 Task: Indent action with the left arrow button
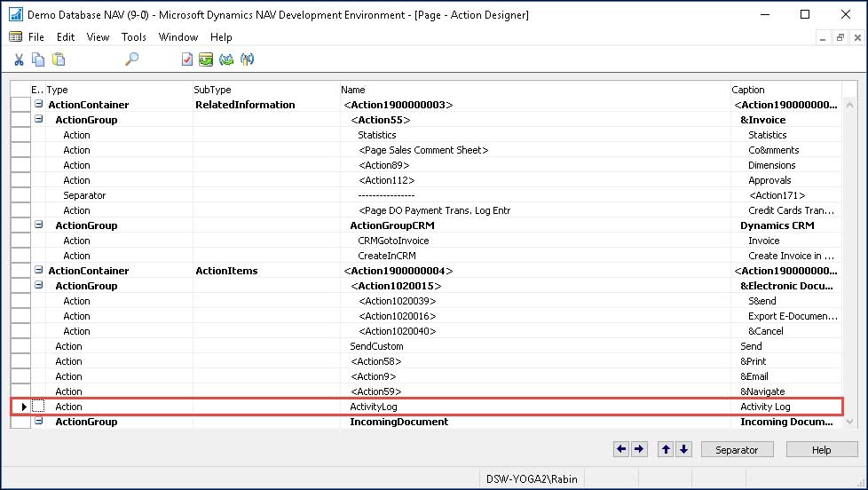pos(621,449)
